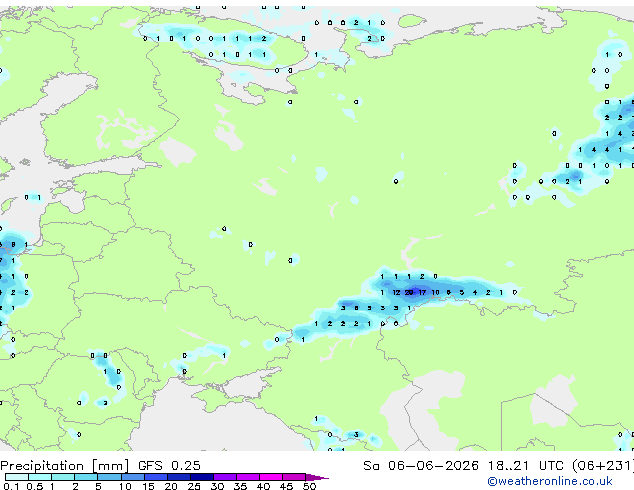Screen dimensions: 634x490
Task: Click the 35–40 mm violet legend swatch
Action: click(x=247, y=477)
